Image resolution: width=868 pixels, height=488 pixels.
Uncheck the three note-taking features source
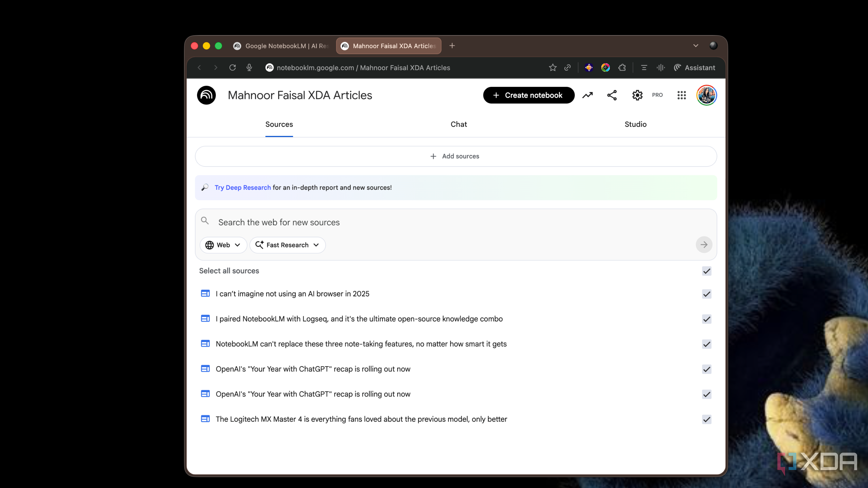(706, 344)
